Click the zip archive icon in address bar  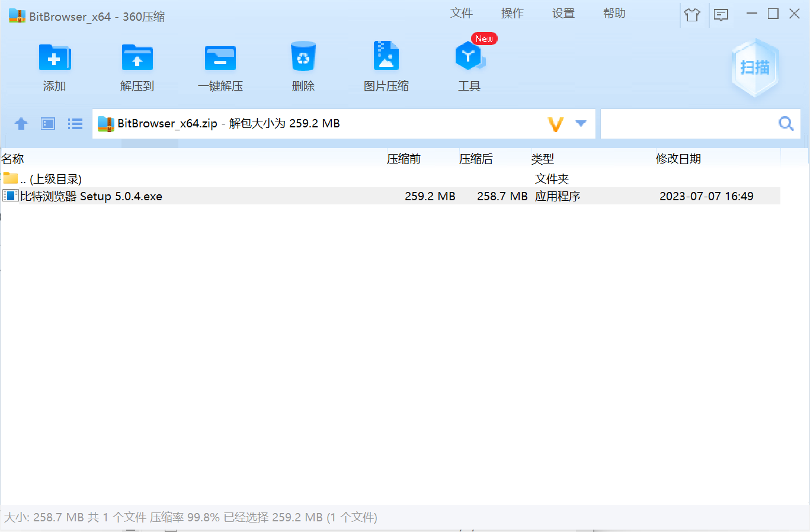(105, 123)
